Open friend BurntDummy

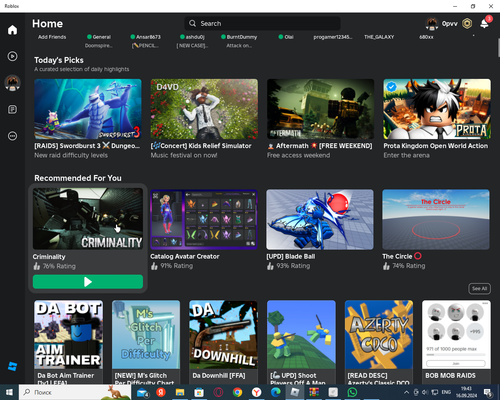point(239,37)
